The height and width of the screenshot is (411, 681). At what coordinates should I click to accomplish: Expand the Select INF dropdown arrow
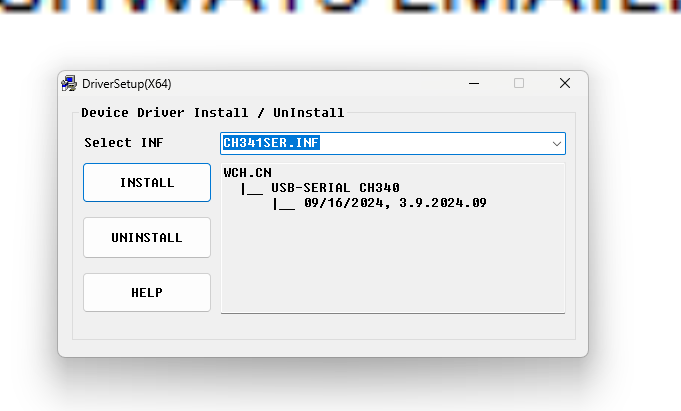coord(556,143)
